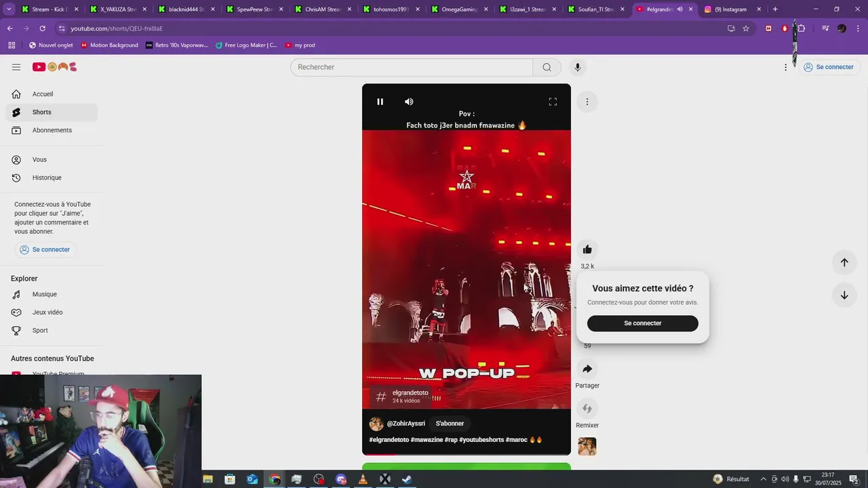Viewport: 868px width, 488px height.
Task: Open the Motion Background bookmark
Action: (x=109, y=45)
